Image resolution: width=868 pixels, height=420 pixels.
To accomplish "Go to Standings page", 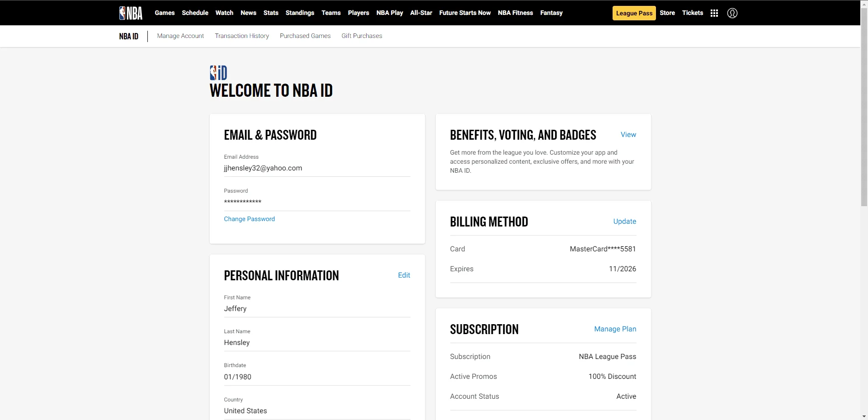I will [300, 13].
